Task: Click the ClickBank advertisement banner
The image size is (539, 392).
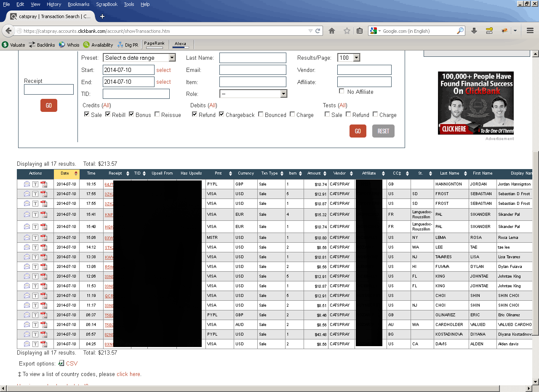Action: click(x=476, y=103)
